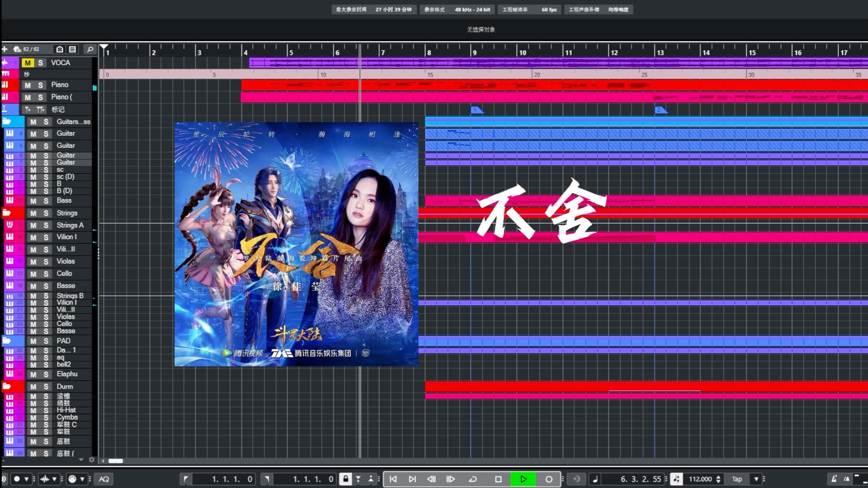Open the track list settings gear icon
The width and height of the screenshot is (868, 488).
(x=92, y=460)
